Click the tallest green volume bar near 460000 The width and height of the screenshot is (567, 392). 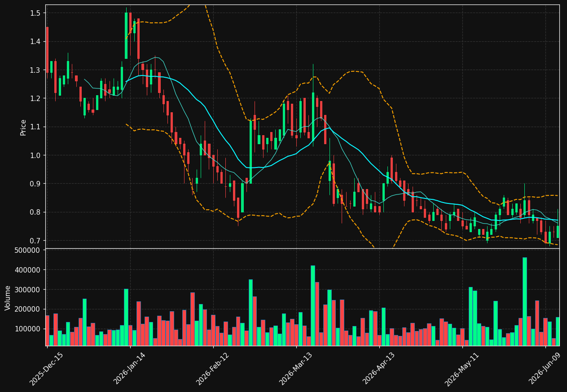coord(524,301)
